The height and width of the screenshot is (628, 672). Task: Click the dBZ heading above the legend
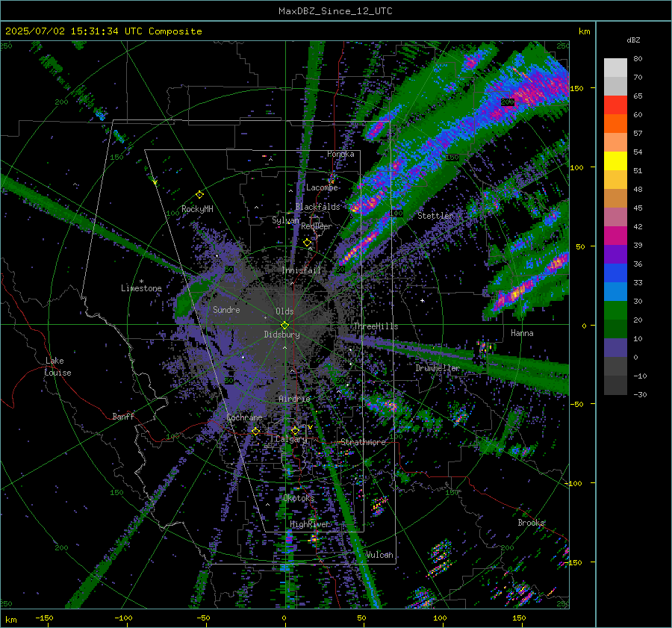point(633,40)
